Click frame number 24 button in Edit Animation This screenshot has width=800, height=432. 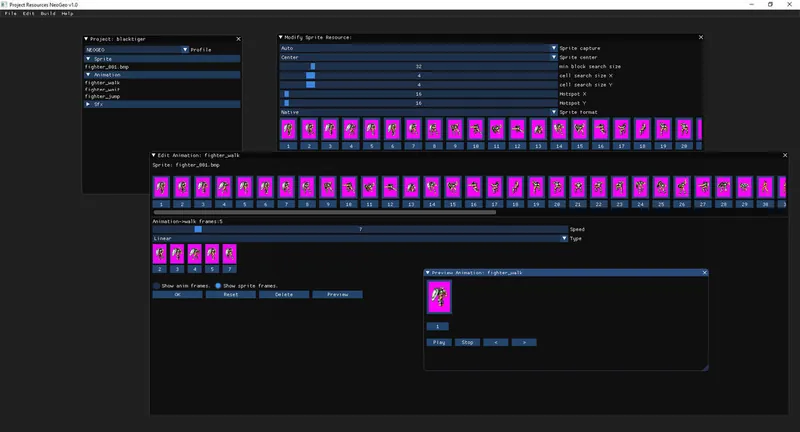[640, 204]
